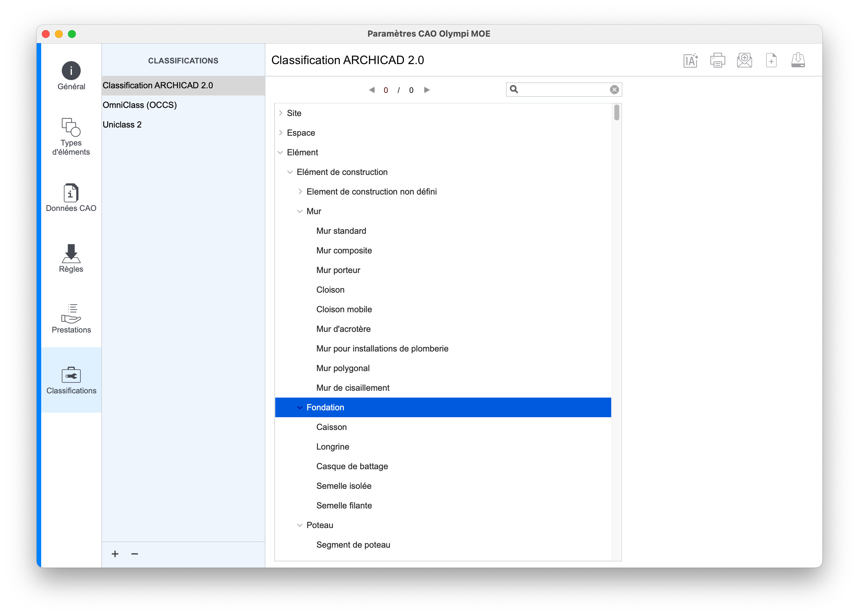Select the Segment de poteau row
Image resolution: width=859 pixels, height=616 pixels.
pyautogui.click(x=443, y=545)
